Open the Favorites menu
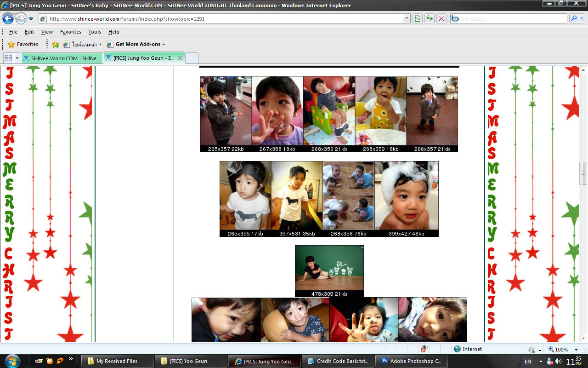The height and width of the screenshot is (368, 588). click(71, 32)
